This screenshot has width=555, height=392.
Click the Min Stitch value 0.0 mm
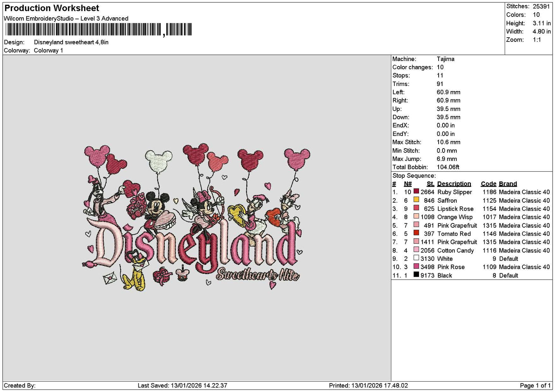coord(447,151)
